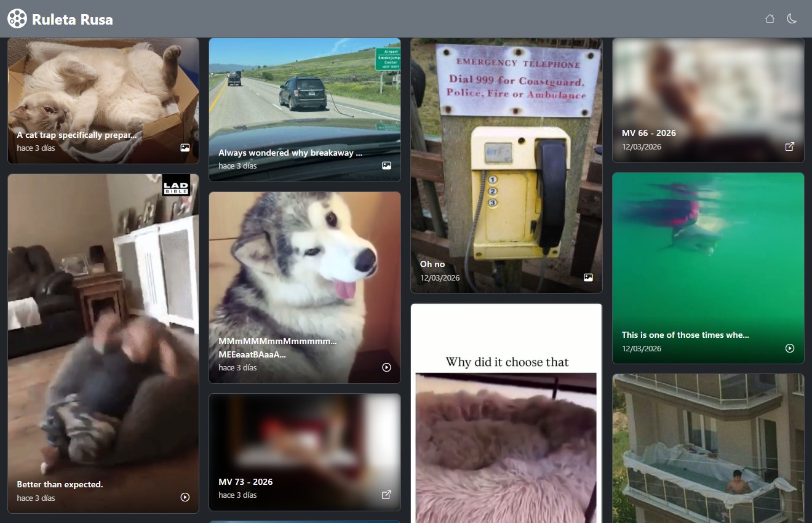Image resolution: width=812 pixels, height=523 pixels.
Task: Click image icon on cat trap card
Action: pyautogui.click(x=185, y=148)
